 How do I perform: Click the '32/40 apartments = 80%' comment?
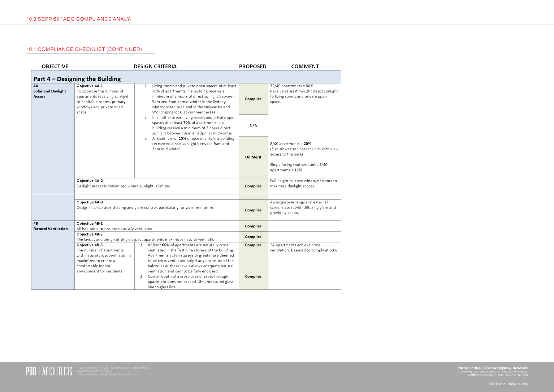292,86
